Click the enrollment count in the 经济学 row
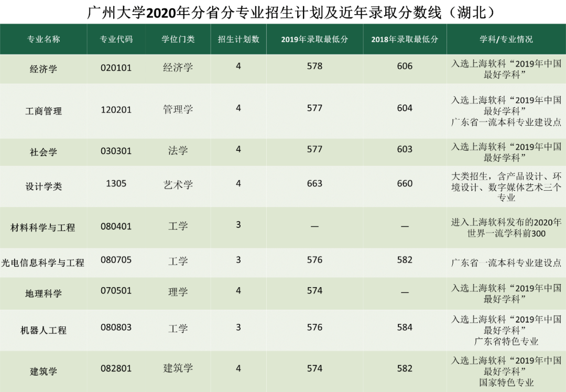Viewport: 566px width, 392px height. tap(238, 66)
